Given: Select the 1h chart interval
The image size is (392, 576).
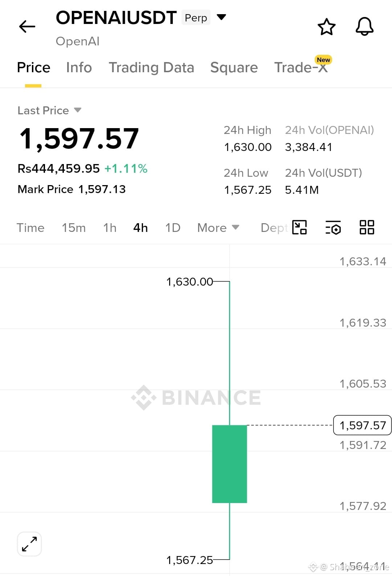Looking at the screenshot, I should [110, 228].
